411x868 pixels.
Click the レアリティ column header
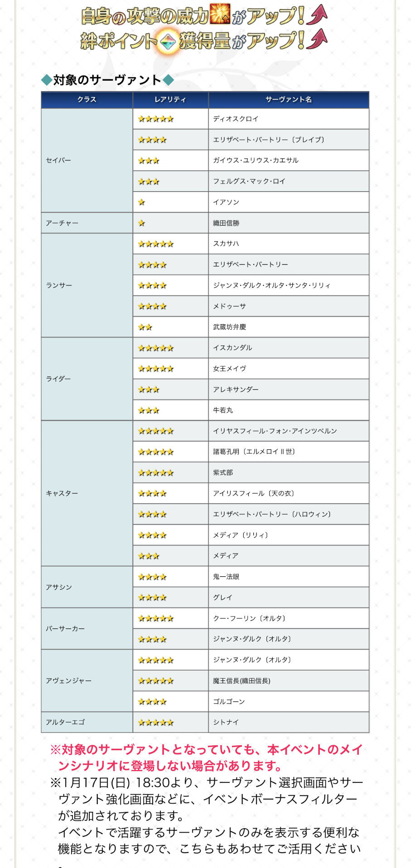170,100
